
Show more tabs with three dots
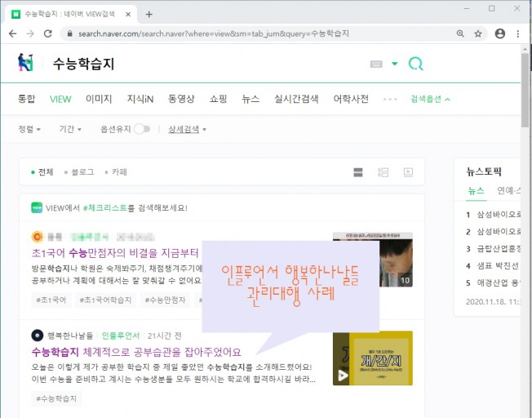(390, 99)
